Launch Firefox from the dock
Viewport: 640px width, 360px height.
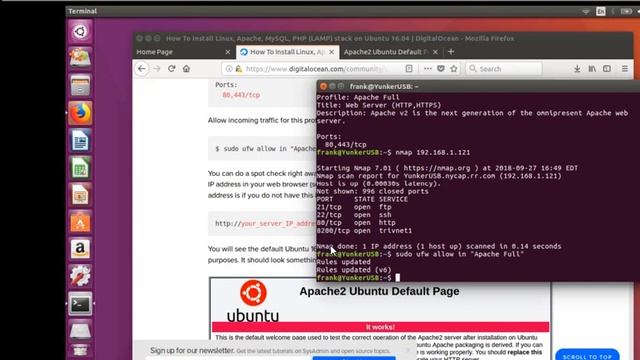click(80, 113)
